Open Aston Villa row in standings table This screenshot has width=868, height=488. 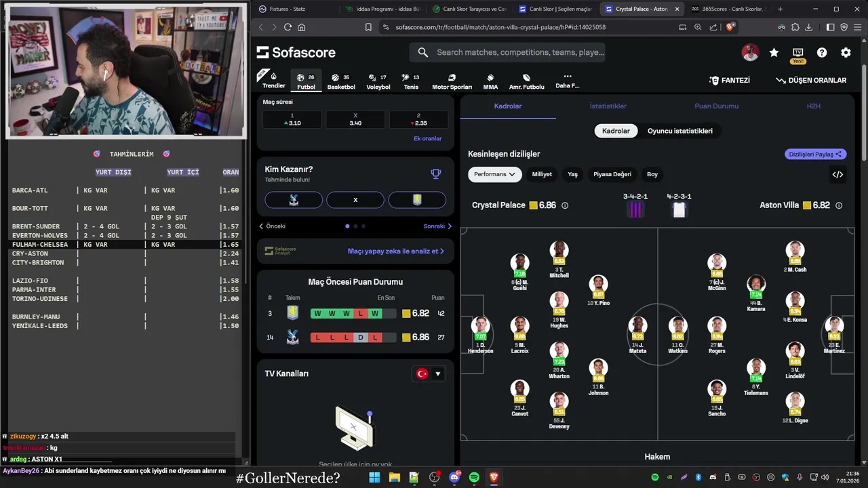(355, 313)
